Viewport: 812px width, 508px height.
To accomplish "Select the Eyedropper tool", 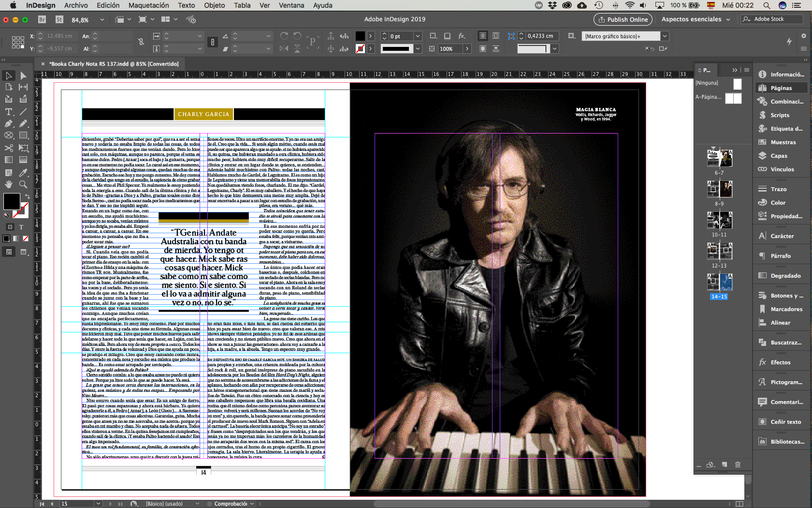I will point(23,172).
